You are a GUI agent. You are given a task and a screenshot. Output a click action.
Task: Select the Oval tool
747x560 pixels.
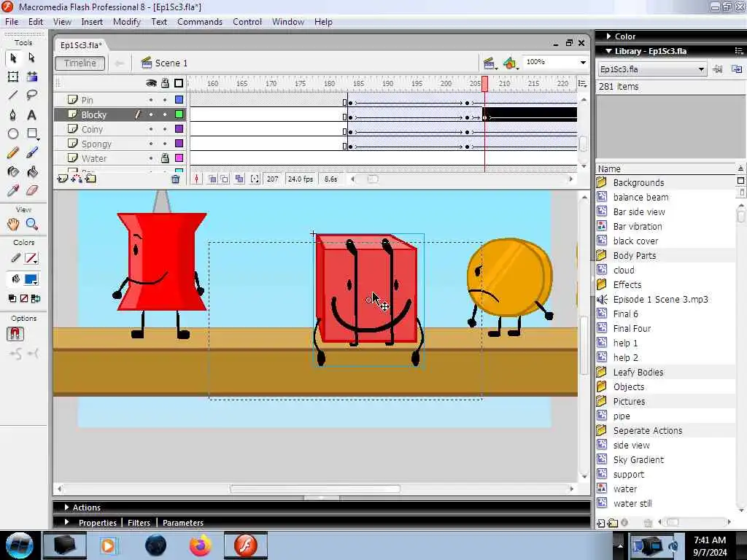coord(13,134)
